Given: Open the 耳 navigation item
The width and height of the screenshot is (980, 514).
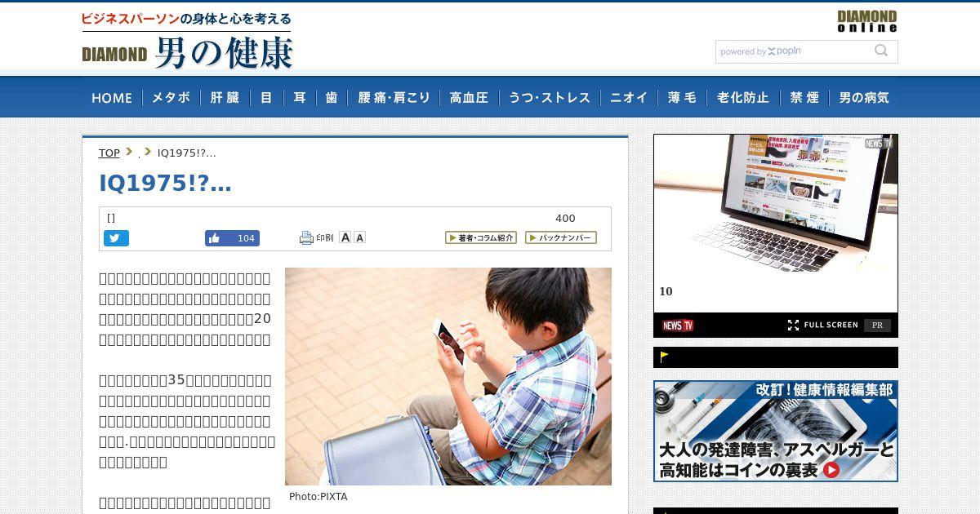Looking at the screenshot, I should [300, 98].
